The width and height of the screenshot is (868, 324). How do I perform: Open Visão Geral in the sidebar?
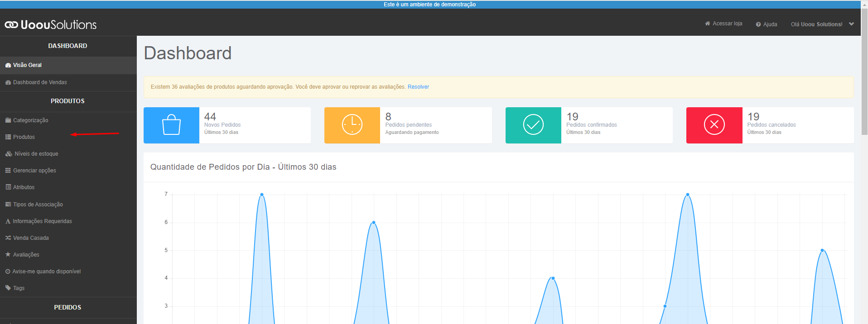(x=68, y=65)
